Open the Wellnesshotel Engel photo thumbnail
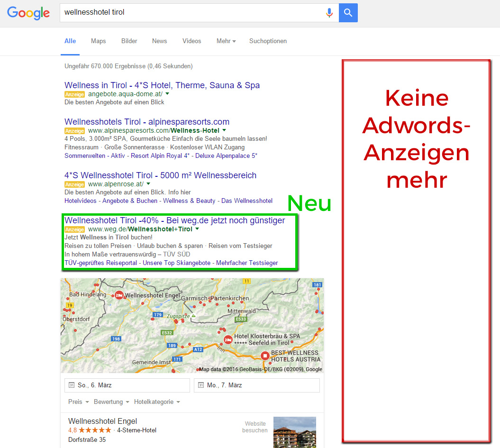Viewport: 500px width, 448px height. click(295, 432)
